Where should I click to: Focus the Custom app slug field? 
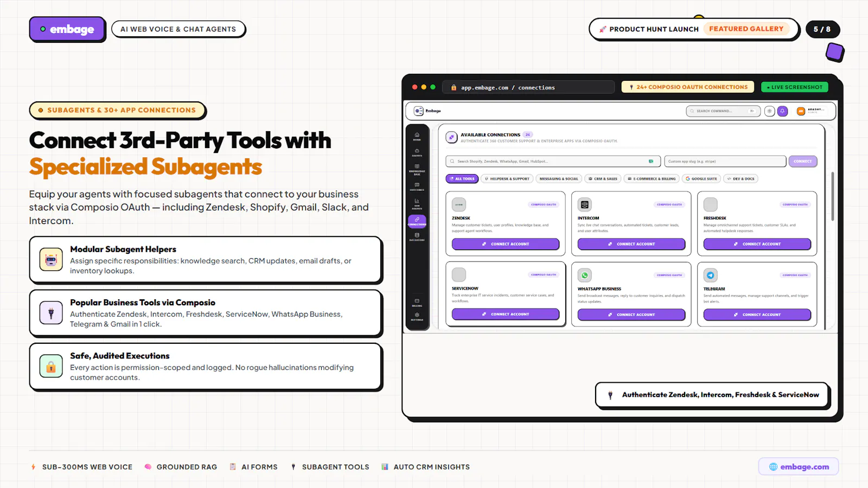coord(725,161)
